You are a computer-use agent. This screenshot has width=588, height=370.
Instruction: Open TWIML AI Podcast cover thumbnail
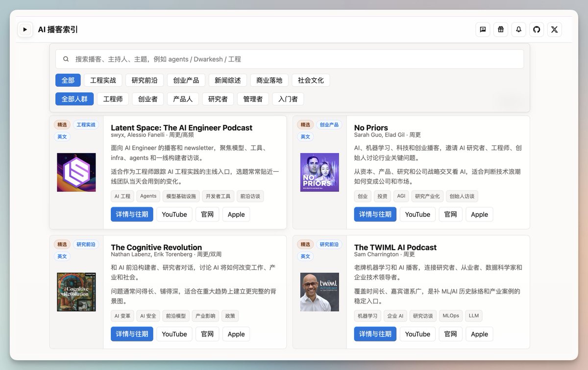click(319, 292)
